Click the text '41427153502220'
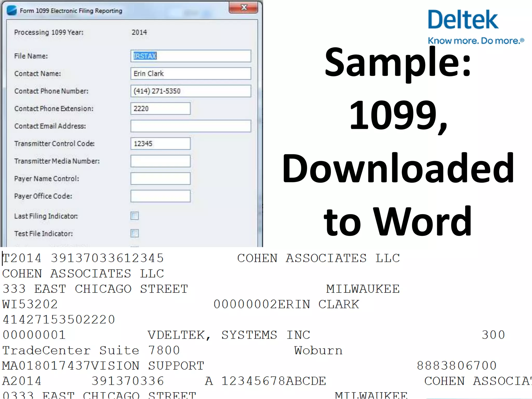The image size is (532, 399). coord(59,320)
